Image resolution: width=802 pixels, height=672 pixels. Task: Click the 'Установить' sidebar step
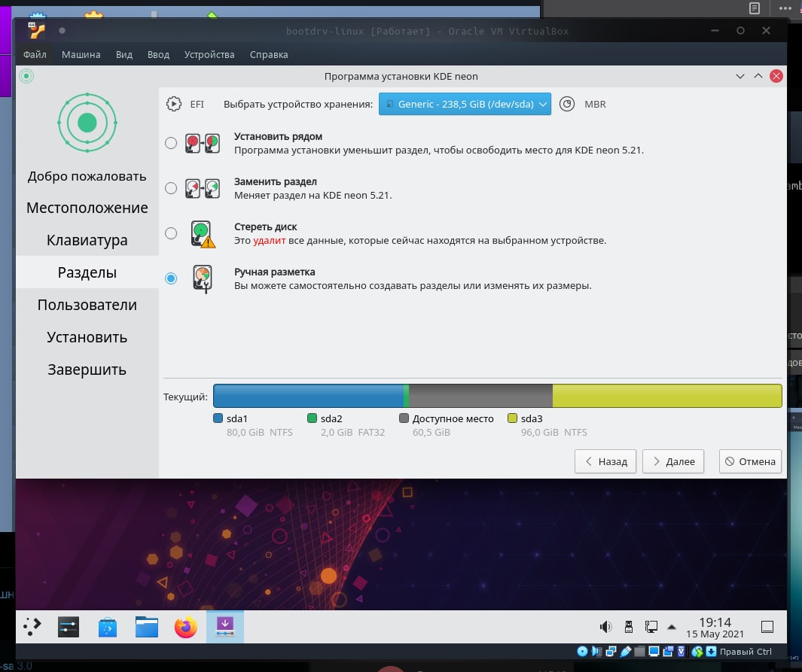[87, 337]
